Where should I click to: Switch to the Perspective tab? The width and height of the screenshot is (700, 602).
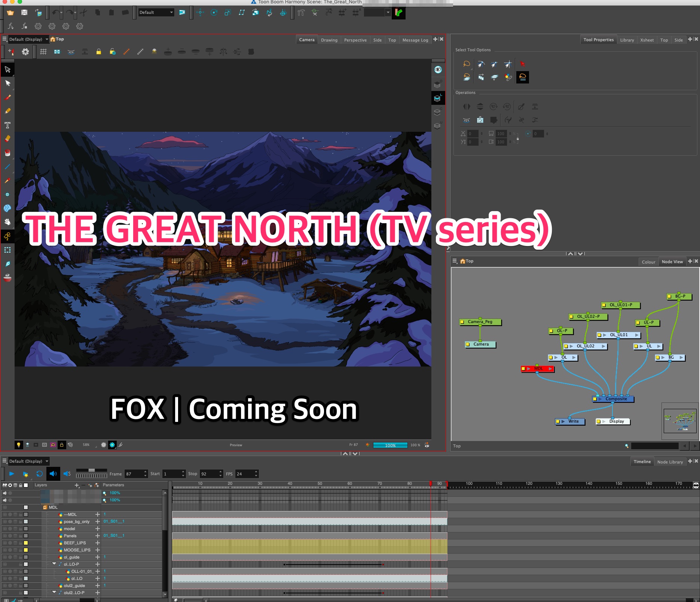click(355, 40)
